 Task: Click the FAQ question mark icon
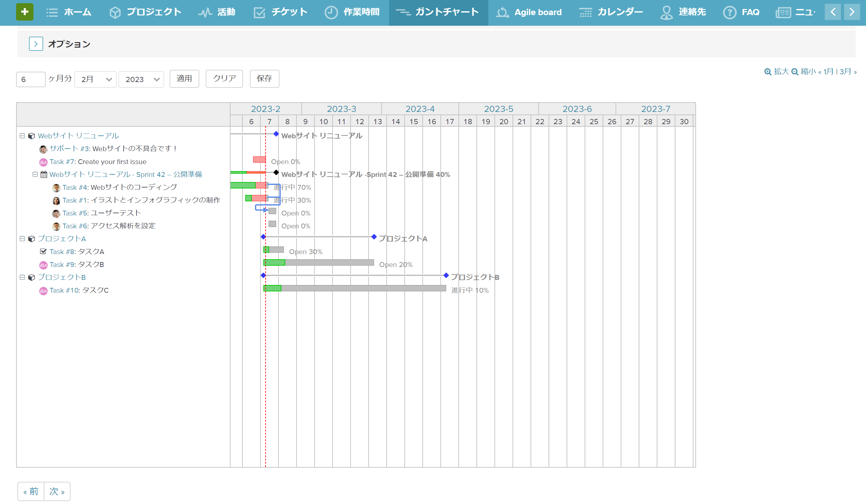pos(729,12)
